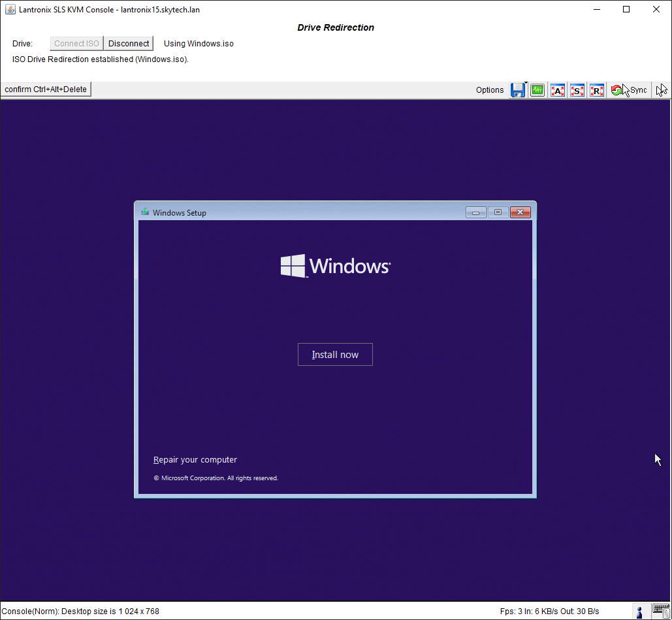Click the floppy disk drive redirection icon
This screenshot has height=620, width=672.
coord(518,90)
